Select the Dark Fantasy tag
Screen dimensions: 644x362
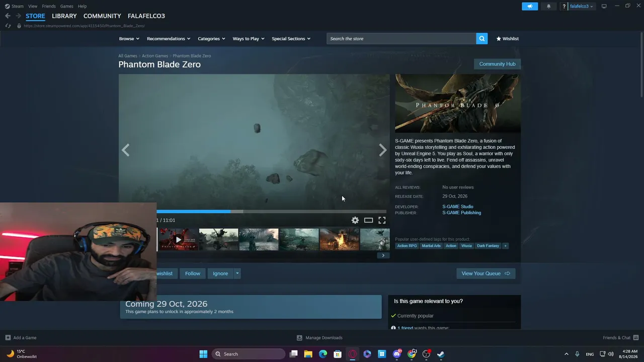pyautogui.click(x=488, y=246)
